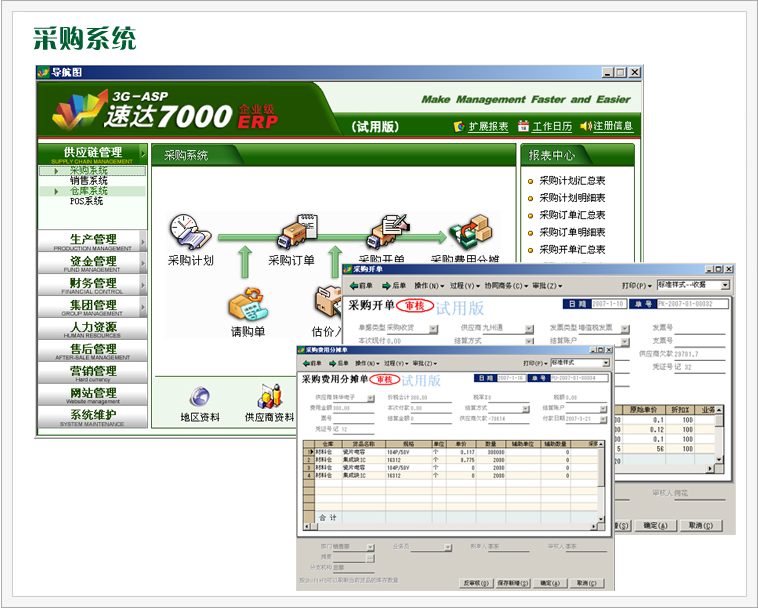Viewport: 758px width, 608px height.
Task: Click 取消(C) in 采购开单 window
Action: [701, 525]
